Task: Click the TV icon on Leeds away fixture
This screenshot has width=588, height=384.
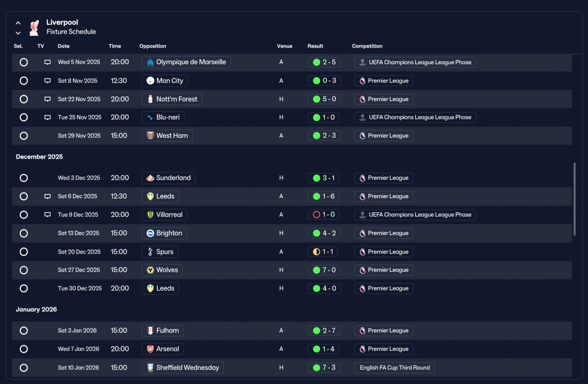Action: click(x=47, y=197)
